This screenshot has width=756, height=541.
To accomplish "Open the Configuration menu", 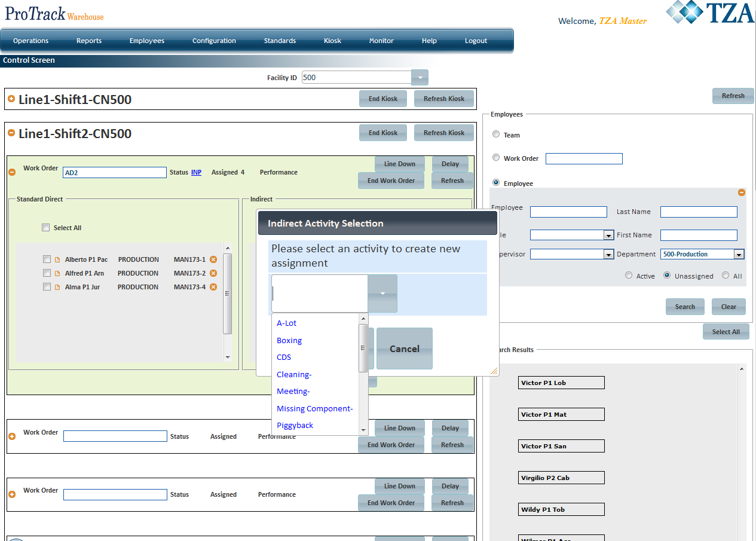I will pos(214,41).
